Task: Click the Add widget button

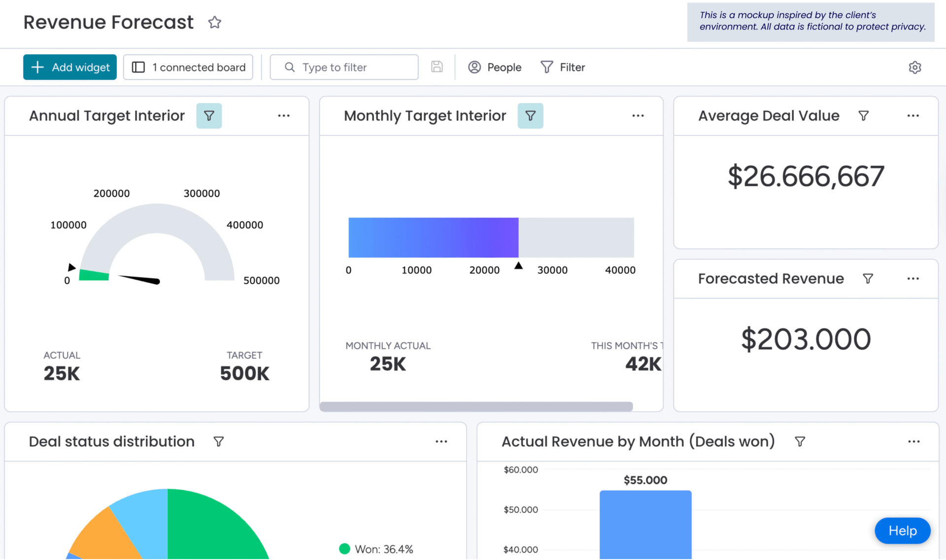Action: coord(70,67)
